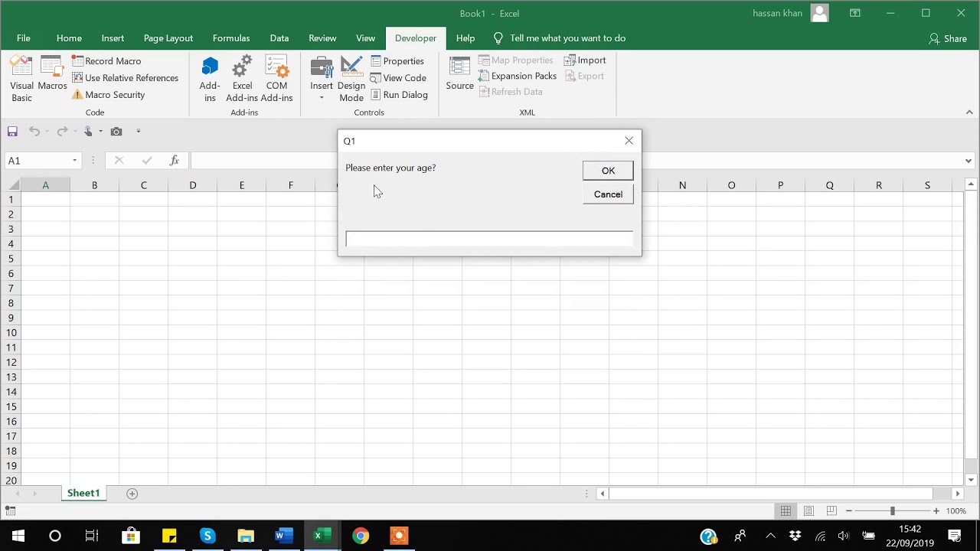Switch to the Review tab
This screenshot has width=980, height=551.
click(322, 37)
